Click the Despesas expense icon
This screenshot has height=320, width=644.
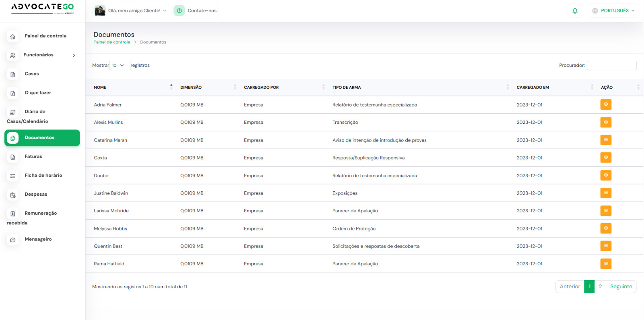(13, 195)
